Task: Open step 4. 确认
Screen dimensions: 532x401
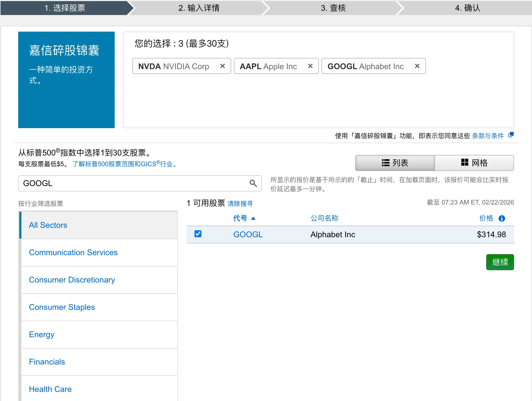Action: [x=467, y=8]
